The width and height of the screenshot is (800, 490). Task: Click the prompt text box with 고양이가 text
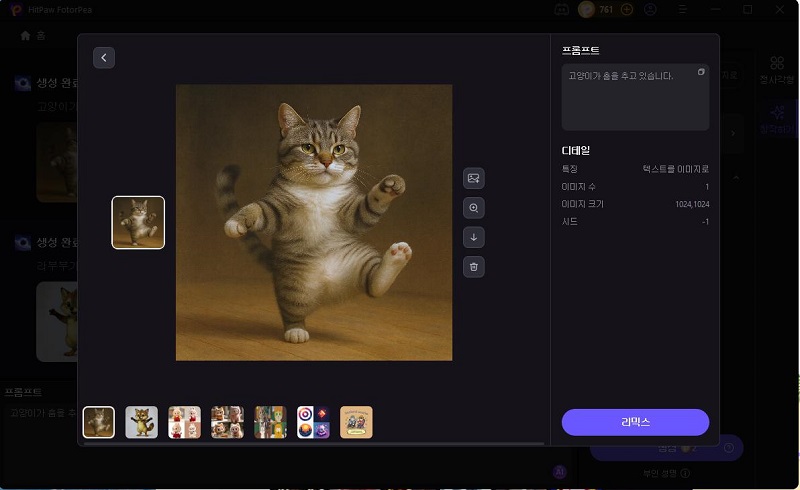pyautogui.click(x=635, y=97)
